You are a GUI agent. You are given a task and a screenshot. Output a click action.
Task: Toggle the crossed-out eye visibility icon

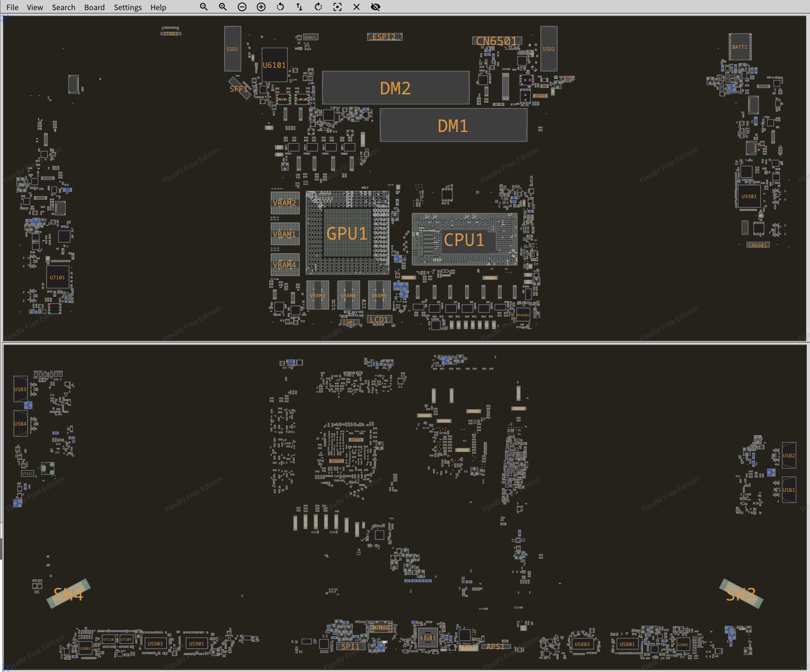click(376, 7)
